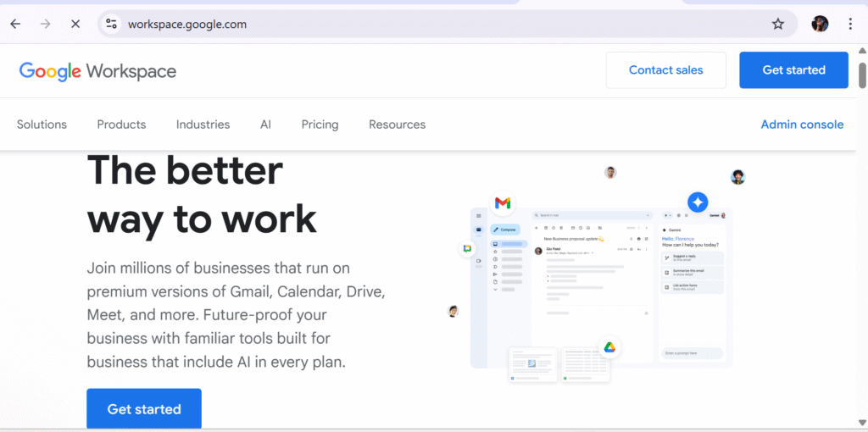
Task: Open the Resources menu
Action: point(397,125)
